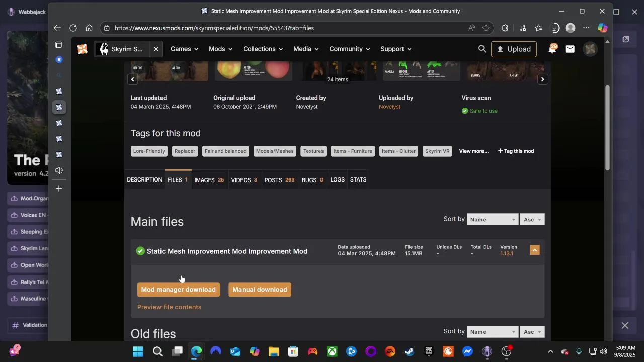Add page to favorites with star icon
644x362 pixels.
pyautogui.click(x=486, y=28)
